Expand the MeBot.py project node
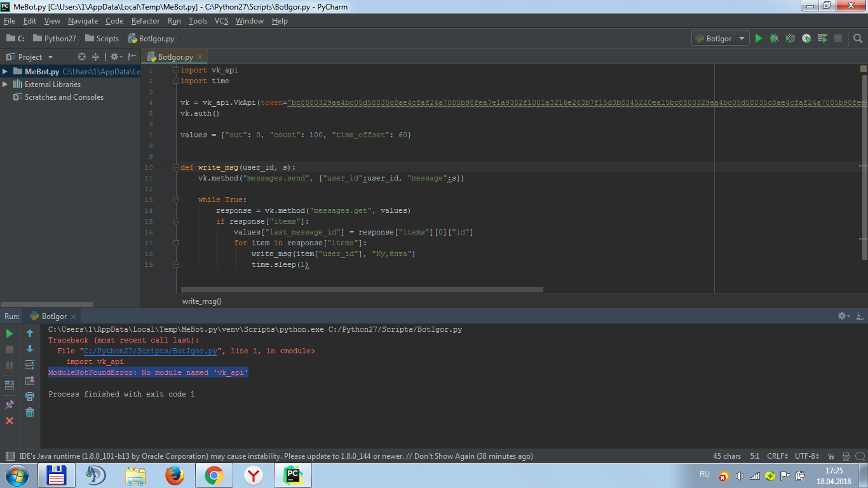This screenshot has height=488, width=868. [5, 72]
